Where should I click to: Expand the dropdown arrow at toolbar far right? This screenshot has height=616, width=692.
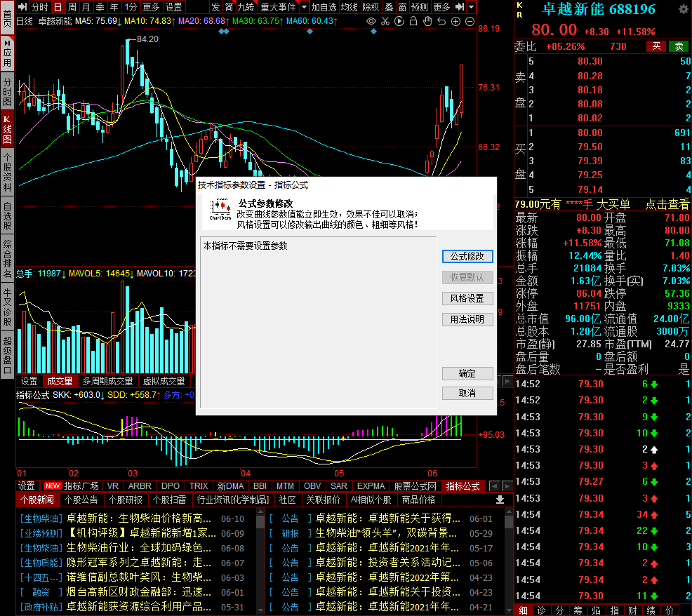472,6
